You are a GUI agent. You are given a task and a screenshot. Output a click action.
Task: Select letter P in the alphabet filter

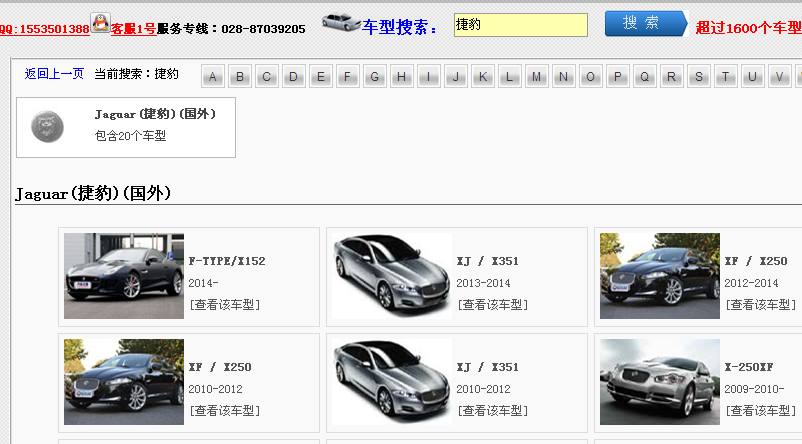point(617,76)
